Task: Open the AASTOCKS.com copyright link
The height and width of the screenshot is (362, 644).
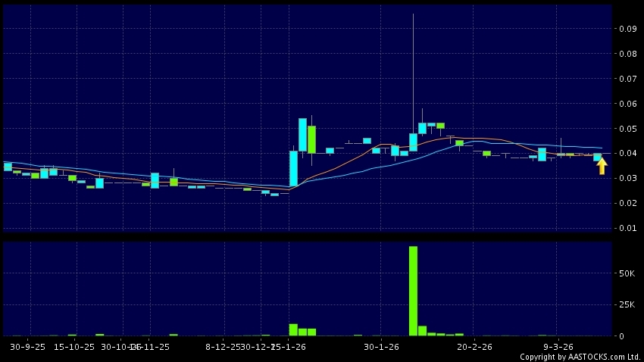Action: [580, 357]
